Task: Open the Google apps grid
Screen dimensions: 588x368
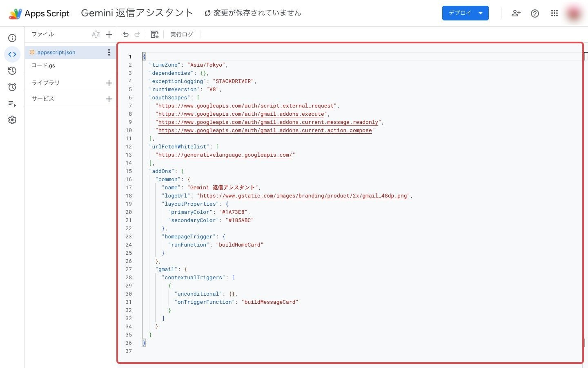Action: click(554, 13)
